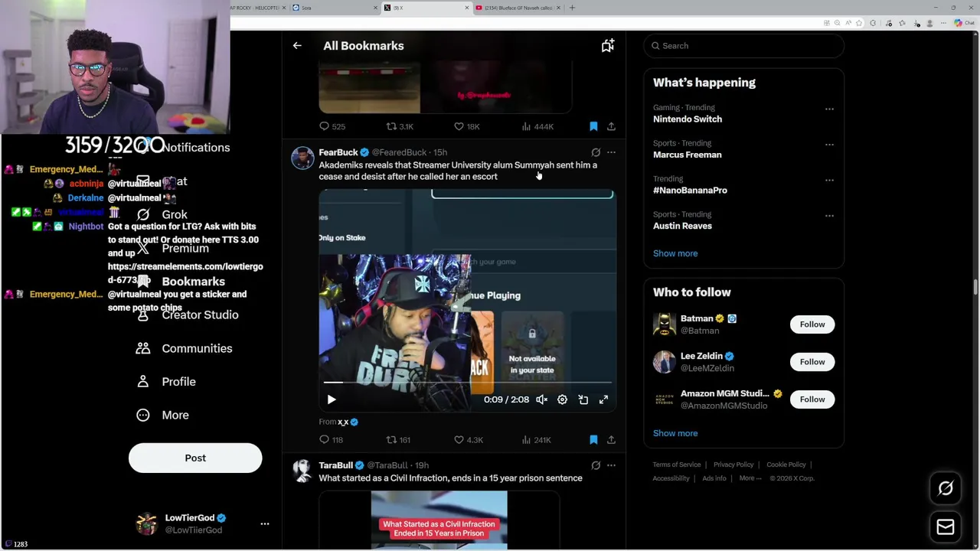This screenshot has height=551, width=980.
Task: Toggle bookmark on the 444K views post
Action: tap(593, 126)
